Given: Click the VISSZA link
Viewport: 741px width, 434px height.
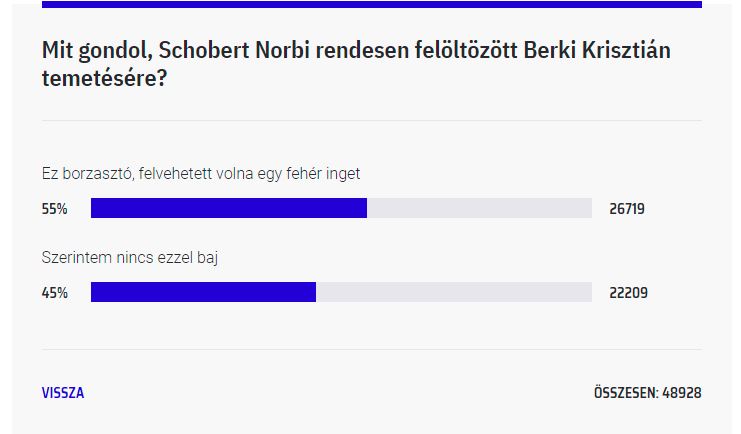Looking at the screenshot, I should tap(63, 393).
